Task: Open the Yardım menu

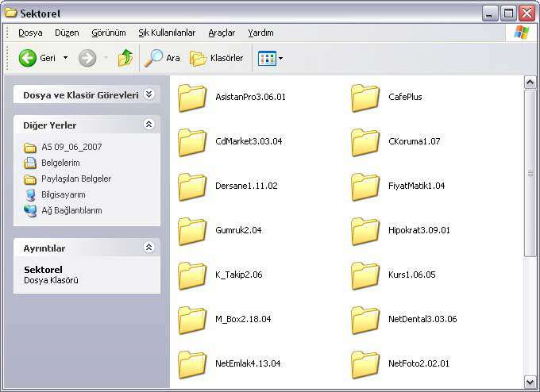Action: pos(260,33)
